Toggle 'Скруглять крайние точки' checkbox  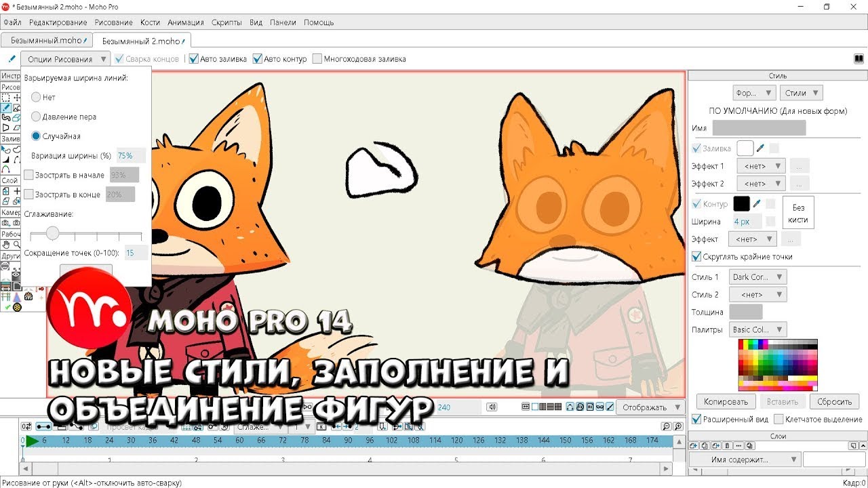[x=696, y=257]
